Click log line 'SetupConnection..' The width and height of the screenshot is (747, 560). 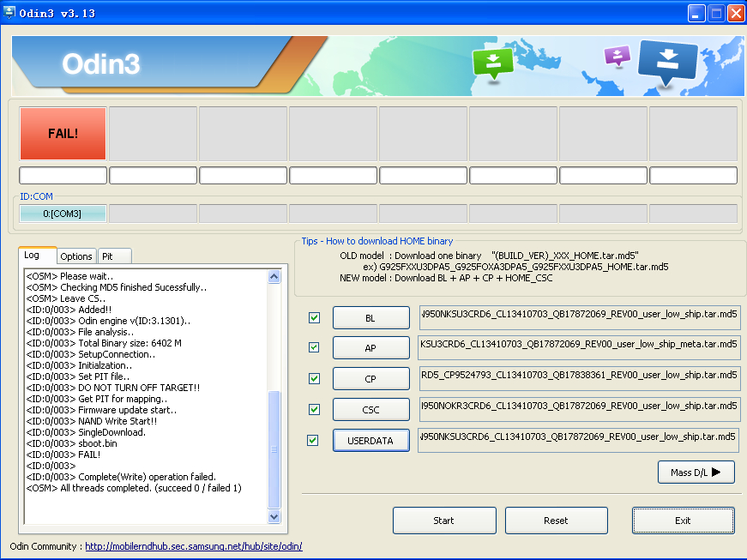click(91, 354)
